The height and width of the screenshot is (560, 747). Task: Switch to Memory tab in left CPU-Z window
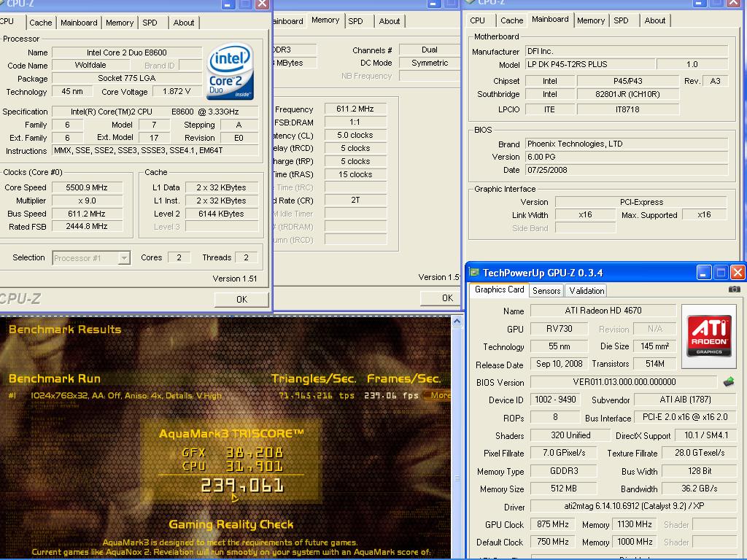(120, 23)
